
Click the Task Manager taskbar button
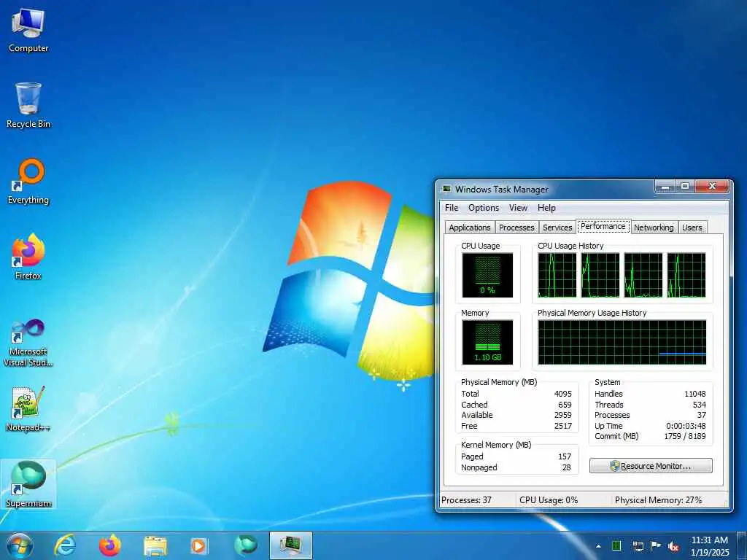[290, 545]
